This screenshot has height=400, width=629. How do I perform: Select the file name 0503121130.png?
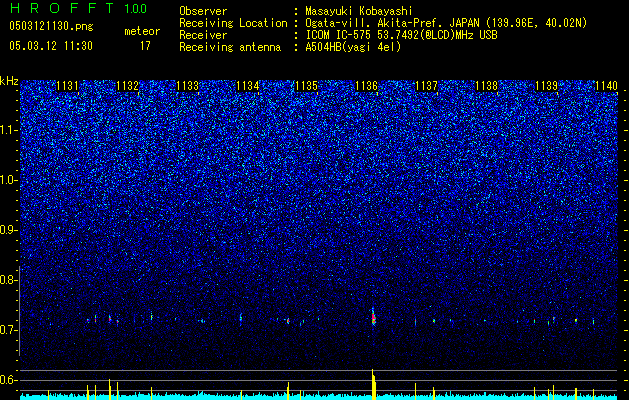click(x=51, y=27)
